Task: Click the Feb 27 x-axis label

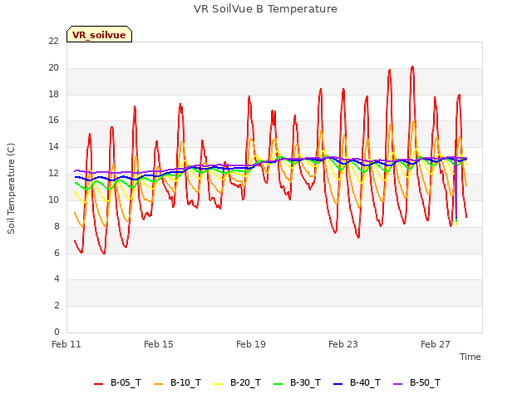Action: pyautogui.click(x=436, y=344)
